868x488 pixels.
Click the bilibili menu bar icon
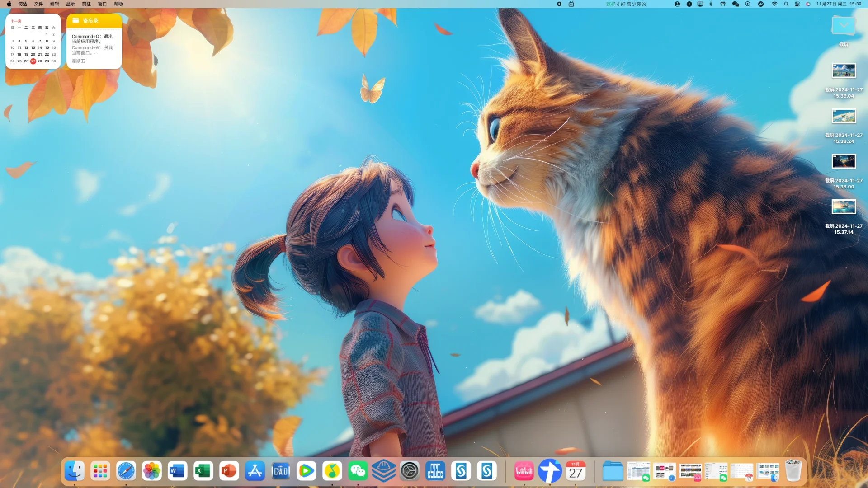(x=571, y=4)
